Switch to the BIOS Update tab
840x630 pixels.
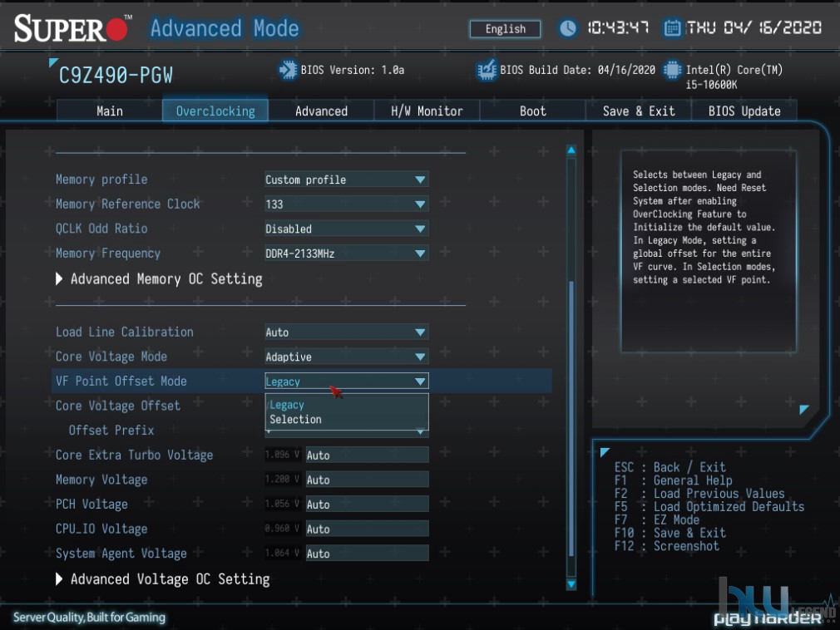(x=744, y=111)
